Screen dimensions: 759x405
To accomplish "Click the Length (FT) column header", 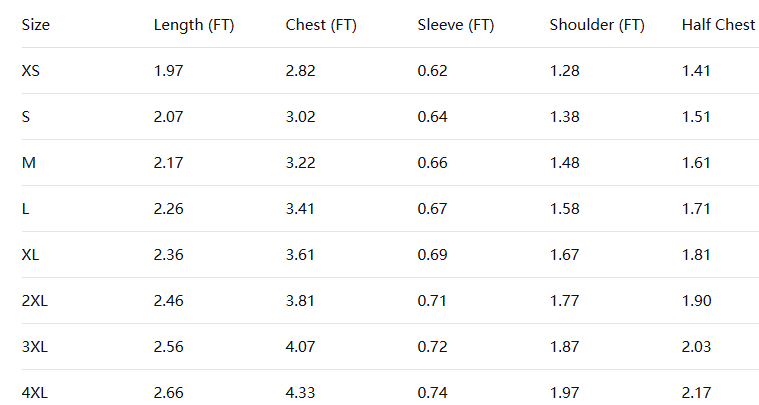I will point(194,25).
